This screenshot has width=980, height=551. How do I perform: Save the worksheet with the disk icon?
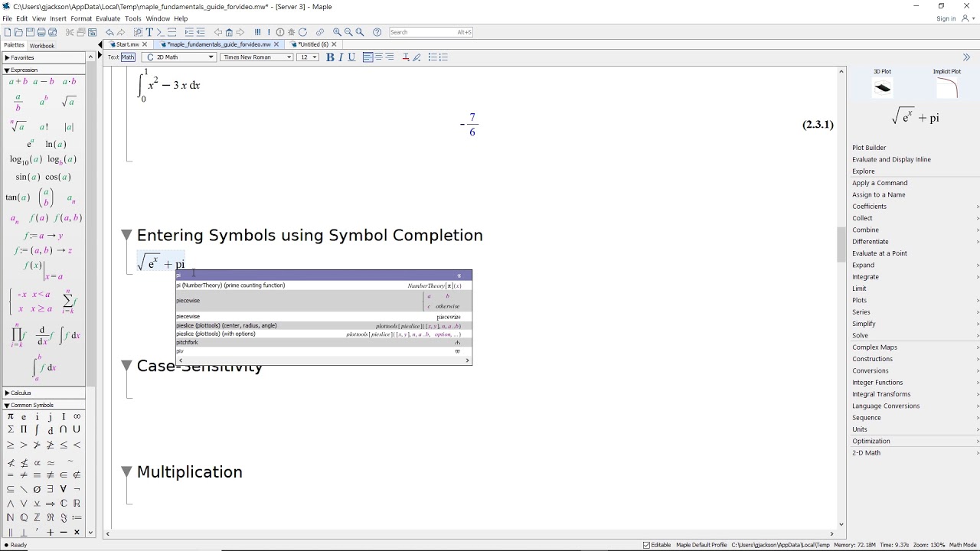(x=30, y=32)
